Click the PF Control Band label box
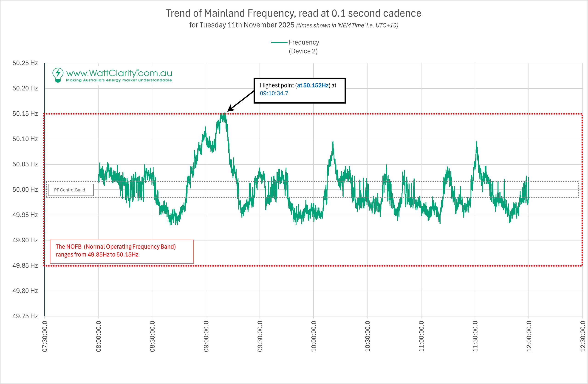 point(71,190)
